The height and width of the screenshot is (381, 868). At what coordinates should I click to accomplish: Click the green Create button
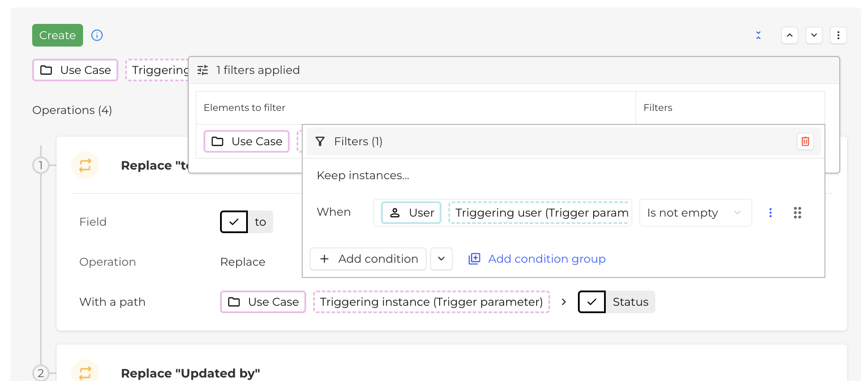[57, 35]
